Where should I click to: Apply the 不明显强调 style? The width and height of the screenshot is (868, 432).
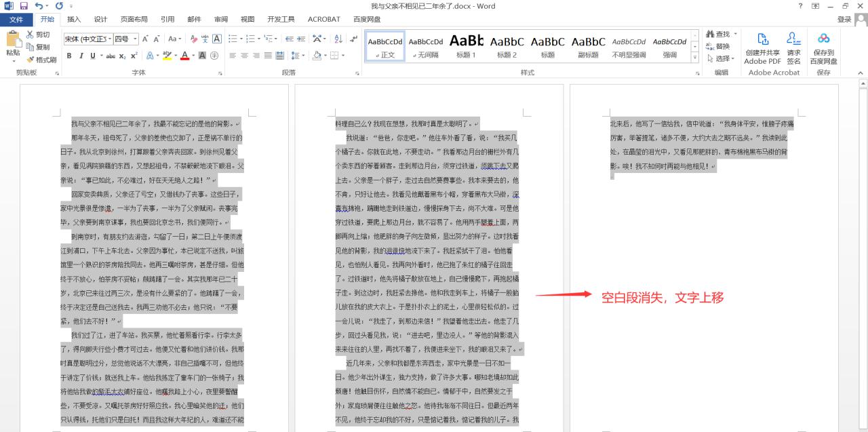629,46
